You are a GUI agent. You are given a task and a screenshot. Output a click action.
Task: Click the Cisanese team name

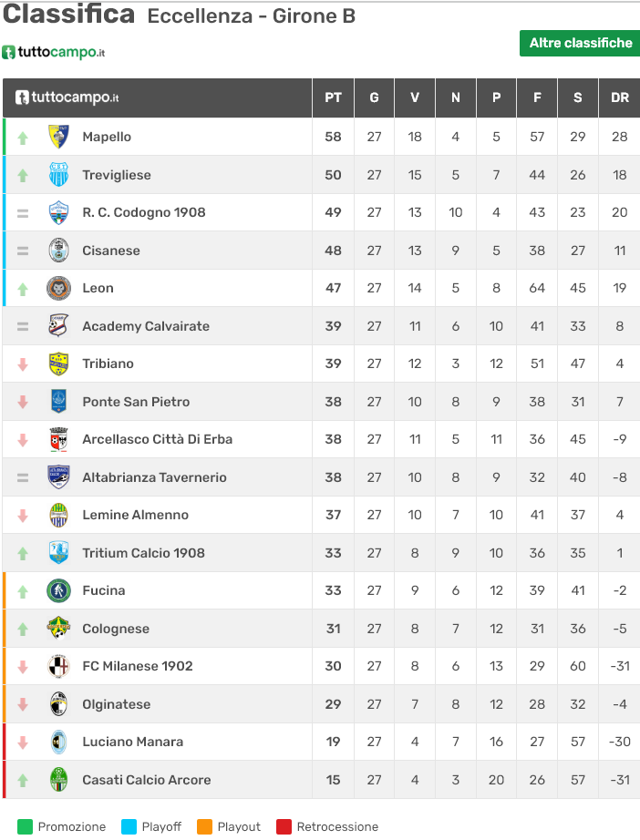click(x=111, y=251)
